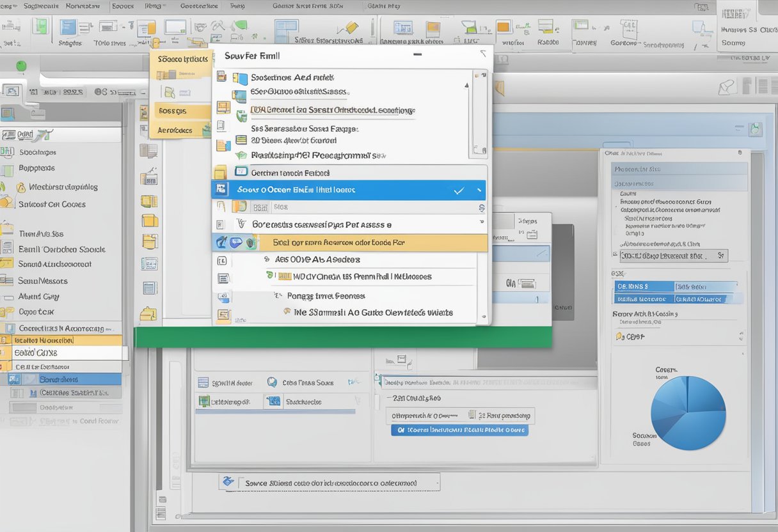Image resolution: width=778 pixels, height=532 pixels.
Task: Open the dropdown next to the right panel's input field
Action: [722, 256]
